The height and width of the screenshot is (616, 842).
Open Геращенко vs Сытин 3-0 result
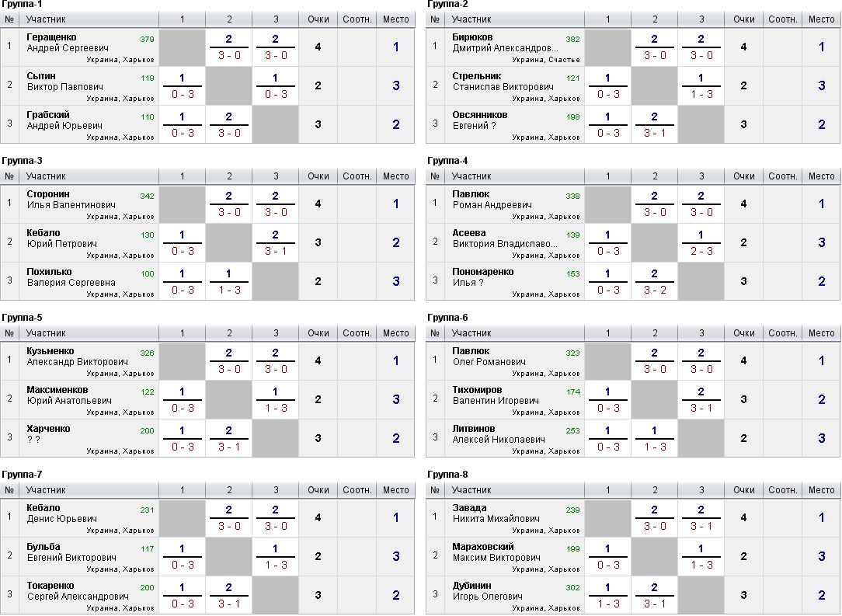[x=229, y=55]
